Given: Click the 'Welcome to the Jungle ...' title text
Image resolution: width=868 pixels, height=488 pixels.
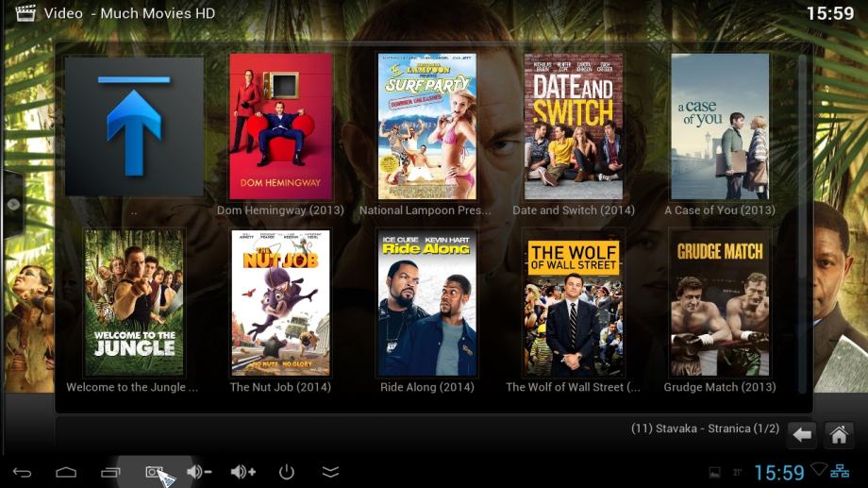Looking at the screenshot, I should tap(132, 387).
